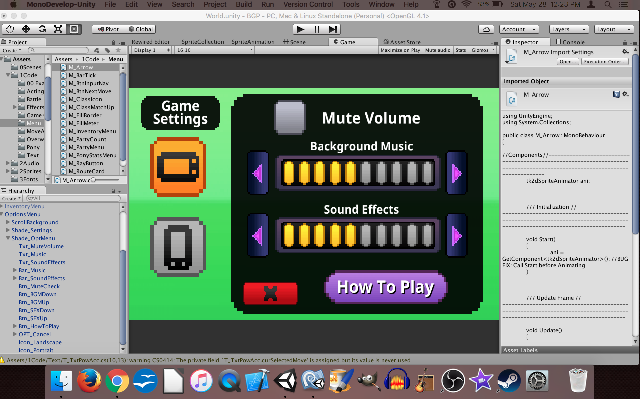Select the orange landscape orientation icon

pos(178,167)
